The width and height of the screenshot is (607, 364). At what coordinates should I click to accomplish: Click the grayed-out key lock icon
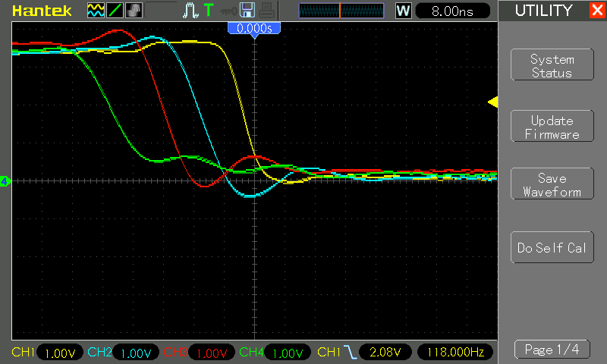point(228,11)
